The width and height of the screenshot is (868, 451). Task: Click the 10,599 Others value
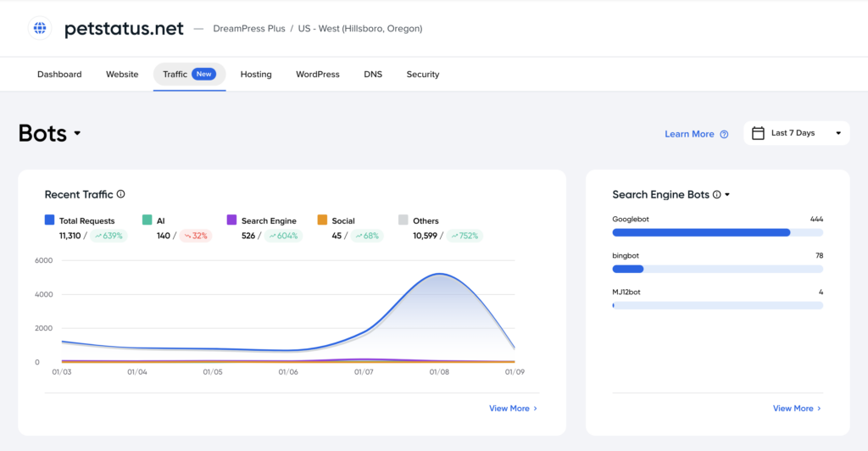425,236
